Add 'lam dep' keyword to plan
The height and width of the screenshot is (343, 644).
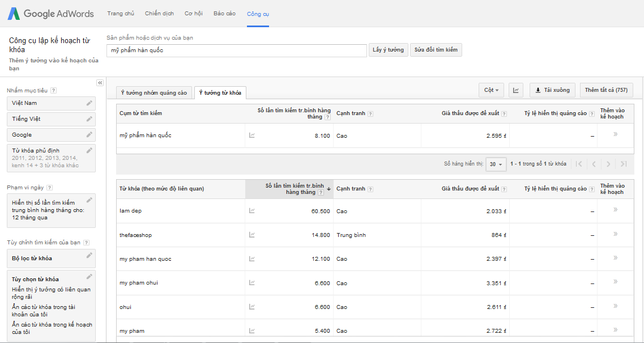(x=615, y=210)
